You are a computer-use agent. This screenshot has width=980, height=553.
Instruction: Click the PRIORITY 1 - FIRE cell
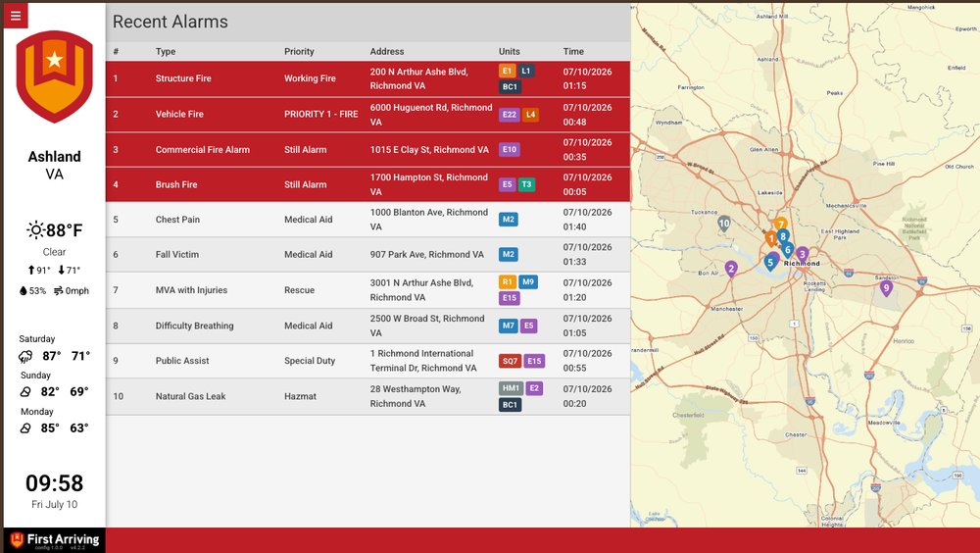[321, 114]
